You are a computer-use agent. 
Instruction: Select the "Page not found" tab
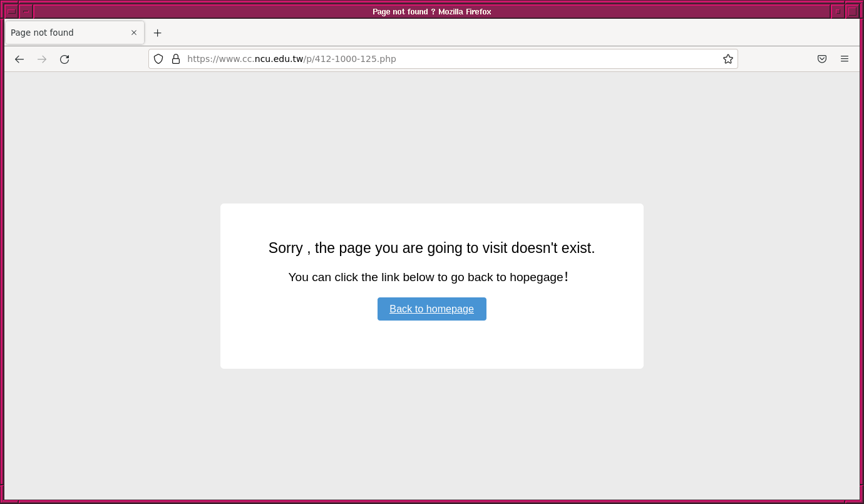63,33
